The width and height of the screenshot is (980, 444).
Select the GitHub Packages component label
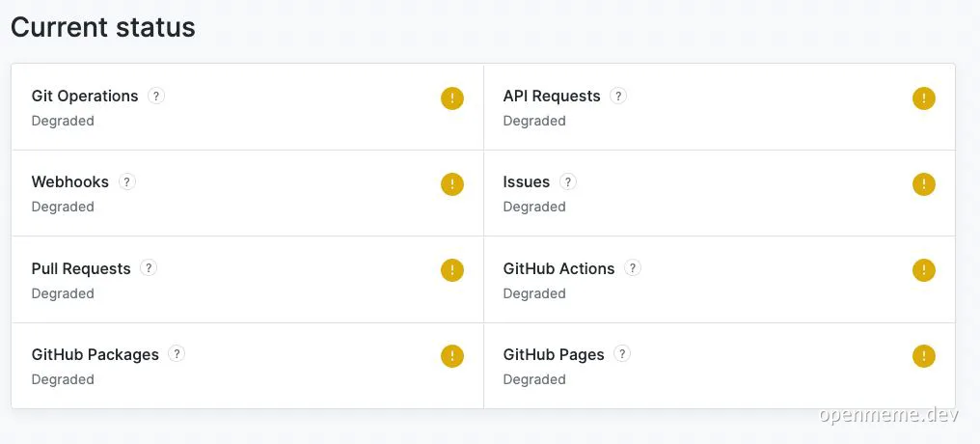coord(95,354)
